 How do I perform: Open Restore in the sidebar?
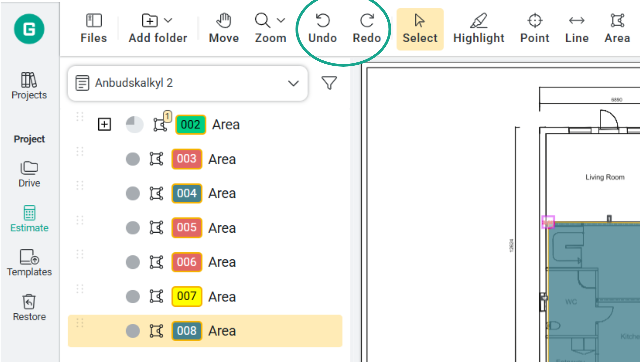click(29, 308)
